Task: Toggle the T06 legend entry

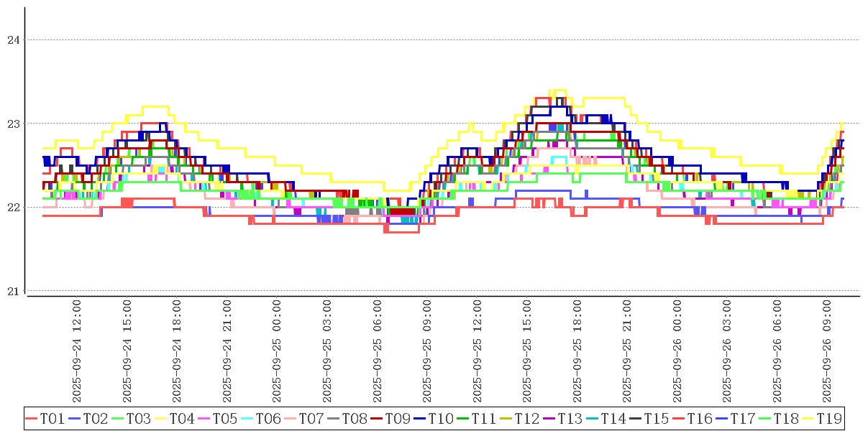Action: pyautogui.click(x=268, y=418)
